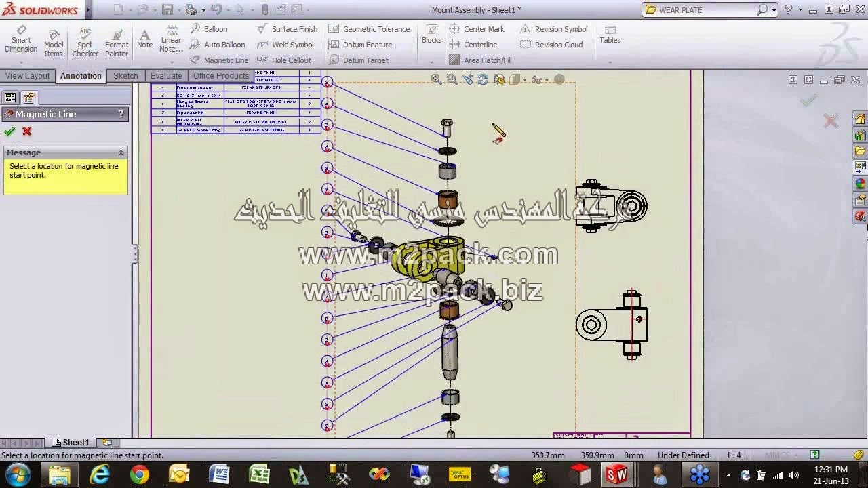The height and width of the screenshot is (488, 868).
Task: Choose the Hole Callout tool
Action: coord(284,60)
